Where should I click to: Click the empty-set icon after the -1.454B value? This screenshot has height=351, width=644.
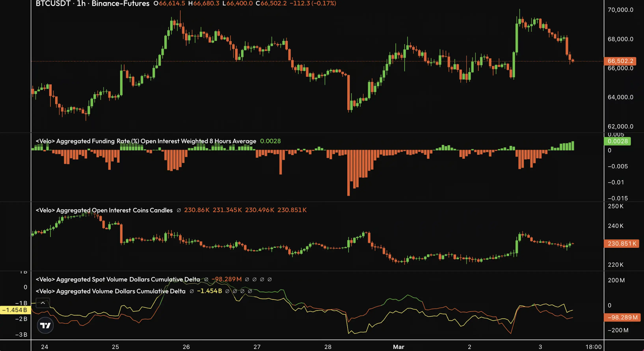tap(227, 291)
